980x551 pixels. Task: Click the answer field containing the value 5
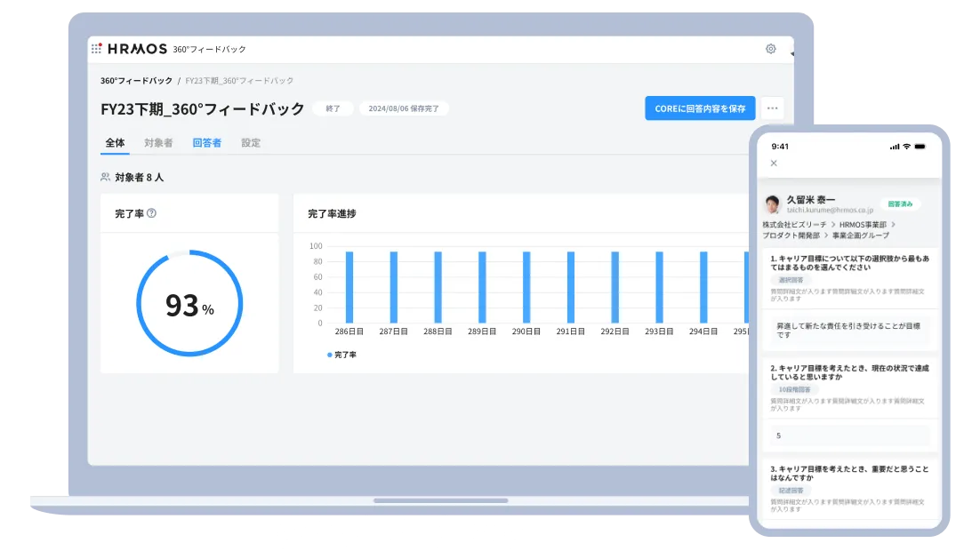[x=849, y=435]
